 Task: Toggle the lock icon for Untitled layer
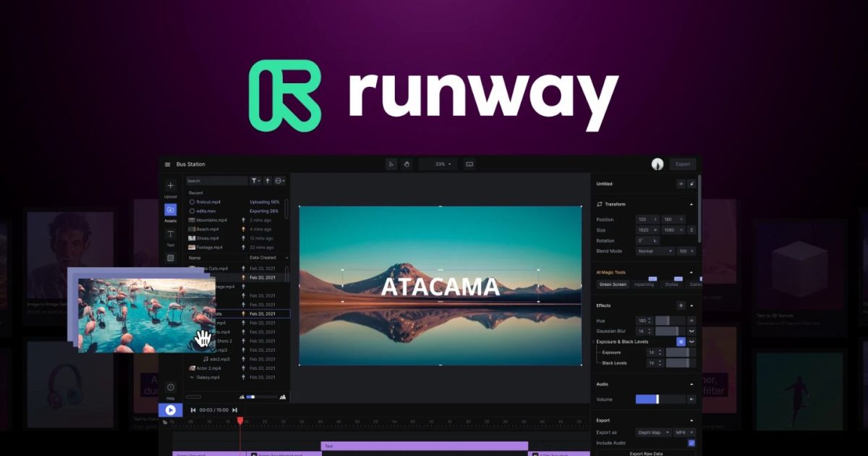tap(692, 184)
